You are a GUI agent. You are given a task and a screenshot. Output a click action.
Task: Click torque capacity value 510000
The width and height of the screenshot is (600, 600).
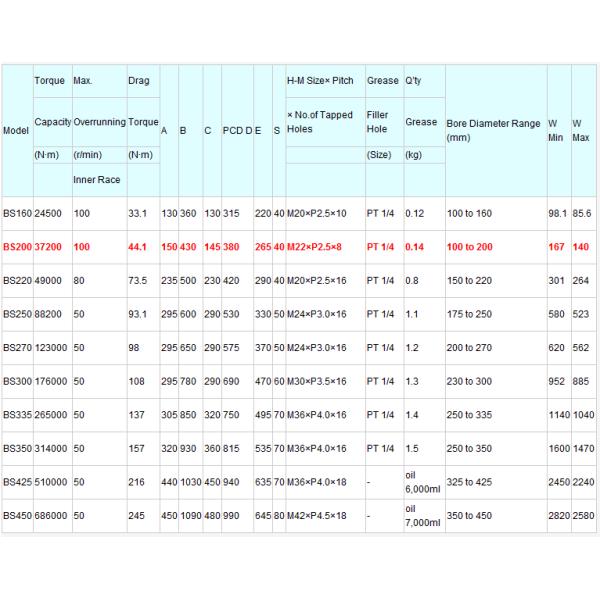pos(53,482)
